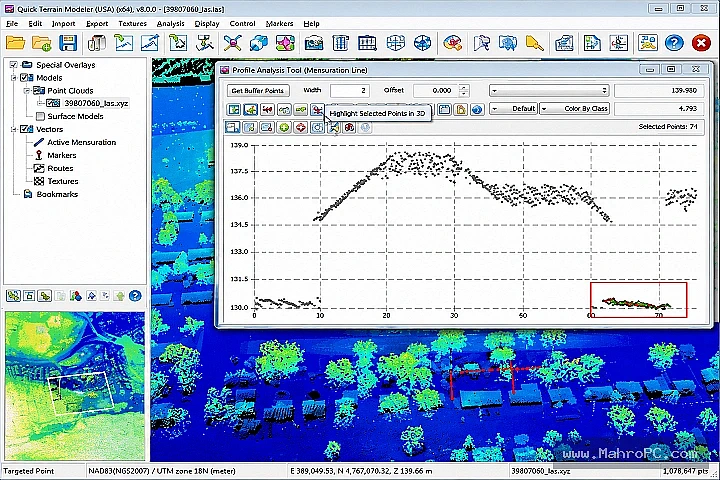Click the '1,078,647 pts' status text

pyautogui.click(x=686, y=471)
